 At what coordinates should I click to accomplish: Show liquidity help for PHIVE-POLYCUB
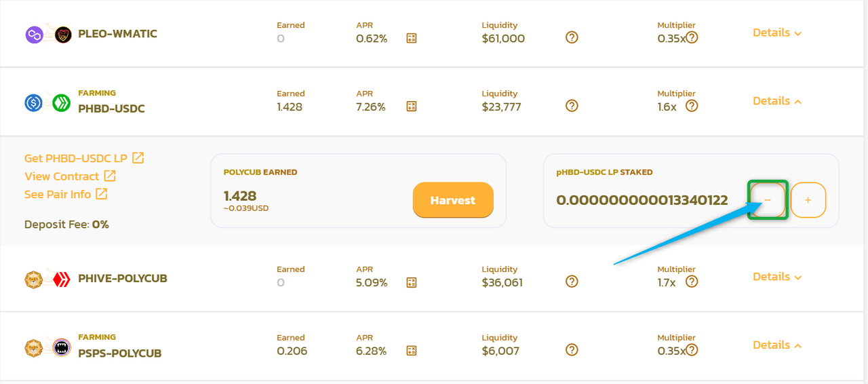pos(572,282)
